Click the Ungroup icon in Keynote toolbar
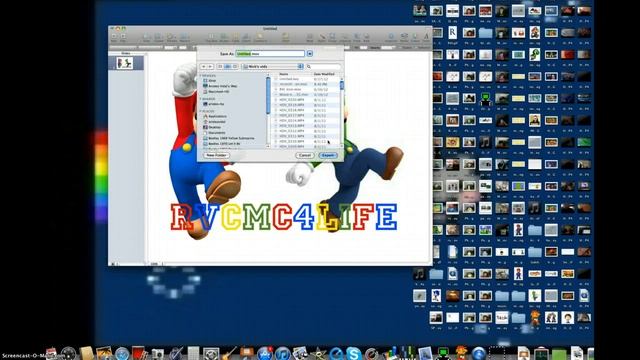Image resolution: width=640 pixels, height=360 pixels. pos(345,38)
